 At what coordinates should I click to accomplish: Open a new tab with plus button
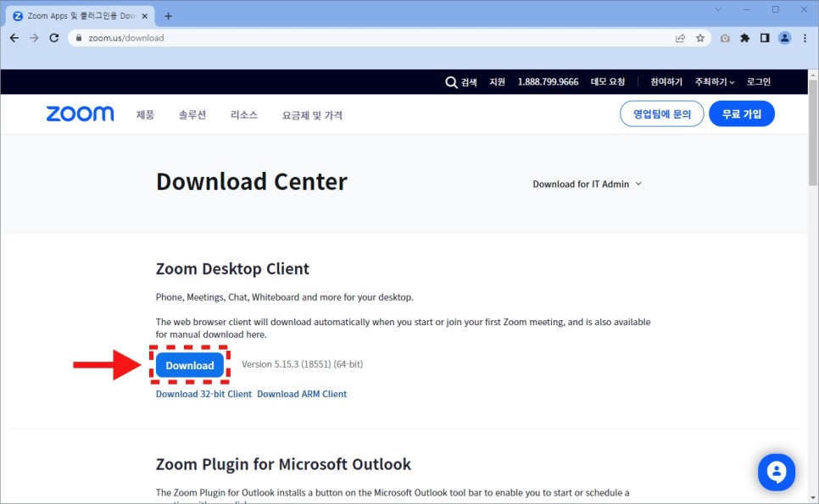click(x=168, y=16)
